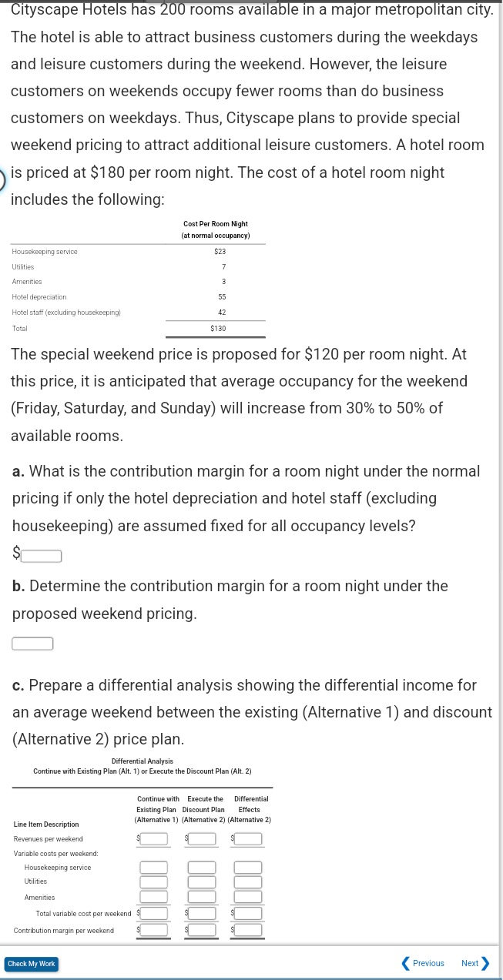Click the answer box for part a contribution margin
Viewport: 503px width, 980px height.
[39, 555]
